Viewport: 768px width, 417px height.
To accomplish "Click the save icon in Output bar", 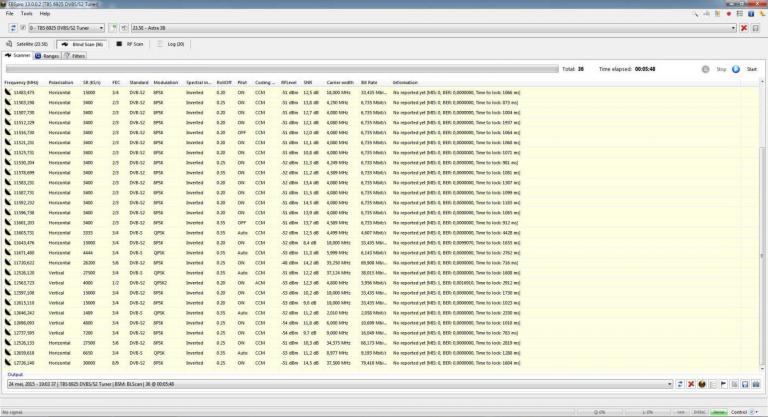I will point(746,383).
